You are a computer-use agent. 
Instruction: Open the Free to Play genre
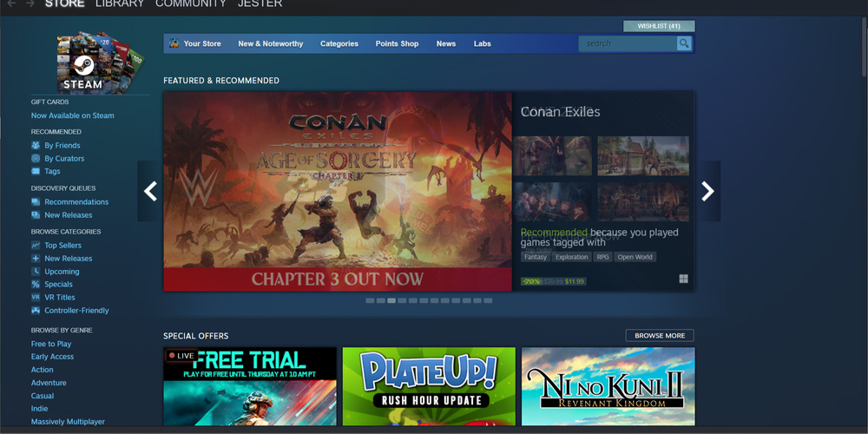[x=51, y=344]
